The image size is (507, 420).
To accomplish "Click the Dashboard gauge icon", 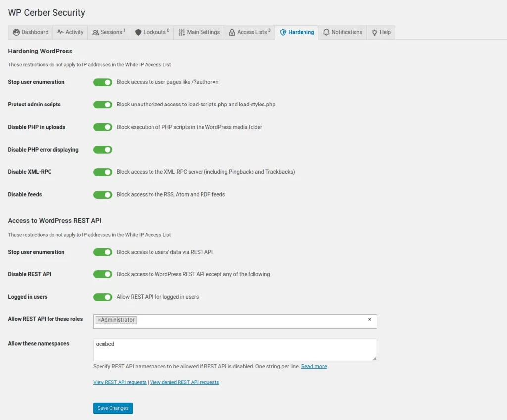I will click(16, 32).
